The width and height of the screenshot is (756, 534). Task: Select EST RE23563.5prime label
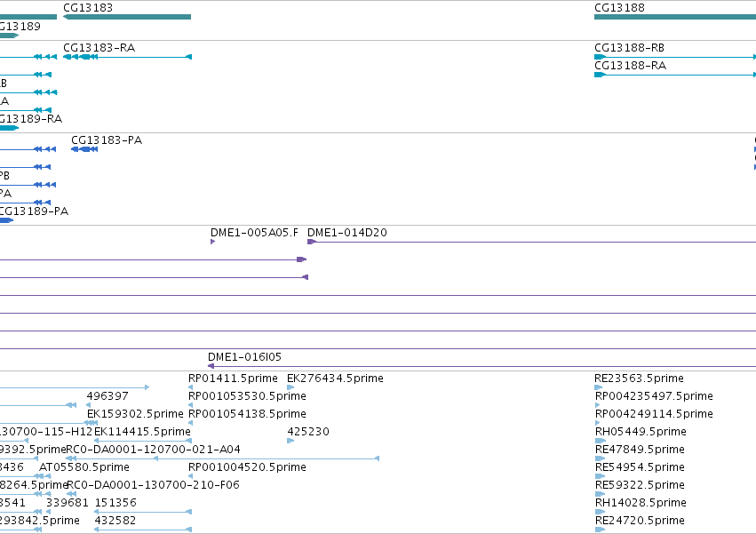click(x=639, y=379)
